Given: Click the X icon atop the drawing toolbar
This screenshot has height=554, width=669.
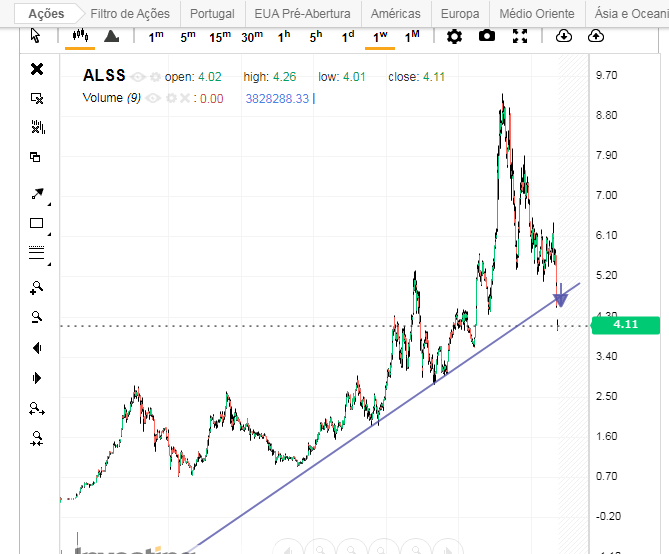Looking at the screenshot, I should coord(37,69).
